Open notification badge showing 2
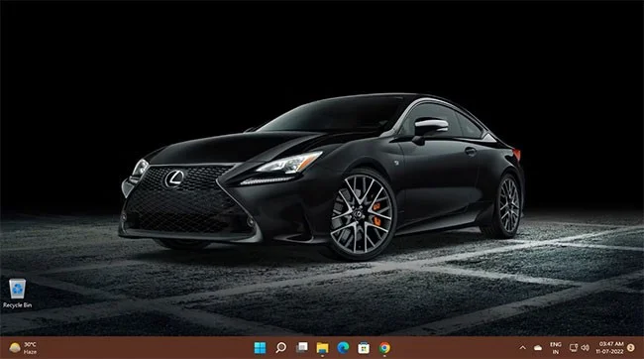This screenshot has height=359, width=644. pyautogui.click(x=631, y=348)
